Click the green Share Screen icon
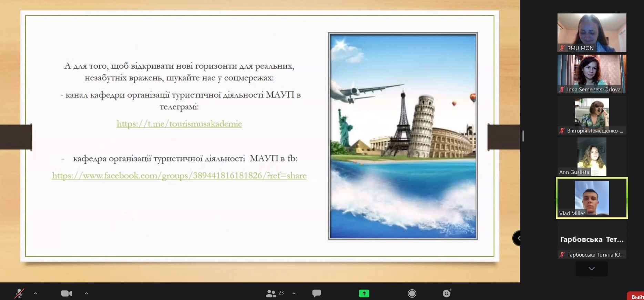644x300 pixels. 364,293
